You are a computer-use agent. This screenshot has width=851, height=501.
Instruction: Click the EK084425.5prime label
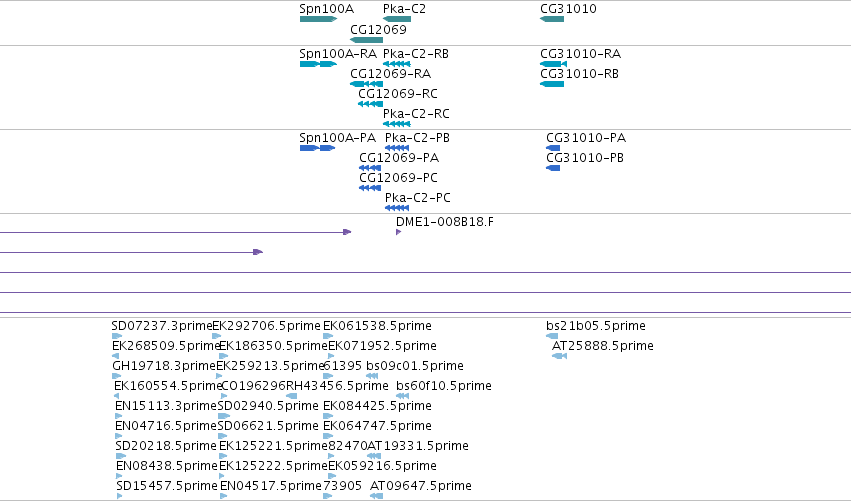[x=378, y=407]
